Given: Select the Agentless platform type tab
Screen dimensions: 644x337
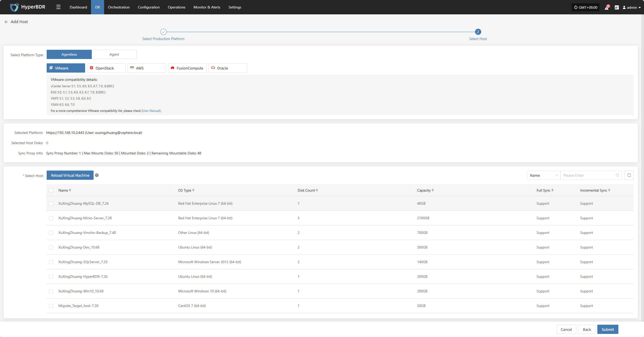Looking at the screenshot, I should pyautogui.click(x=69, y=54).
